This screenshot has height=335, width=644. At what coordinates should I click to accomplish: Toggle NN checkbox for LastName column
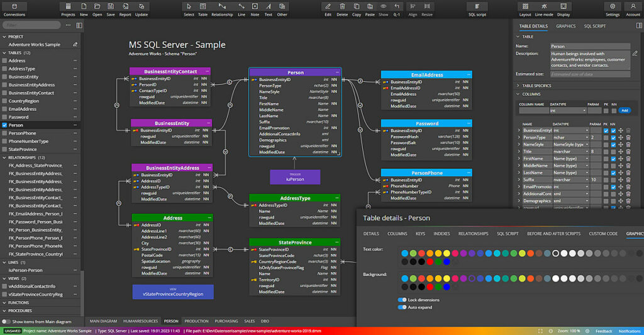(613, 173)
